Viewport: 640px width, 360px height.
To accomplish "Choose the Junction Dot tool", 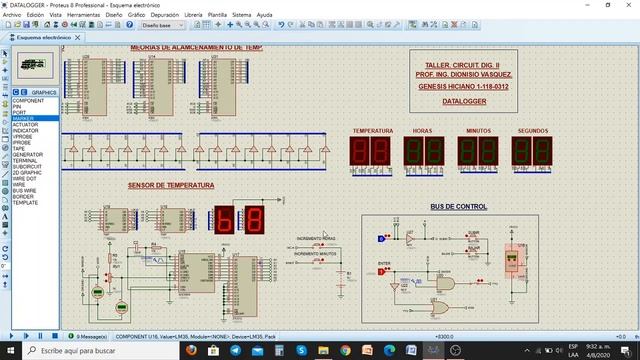I will (5, 70).
